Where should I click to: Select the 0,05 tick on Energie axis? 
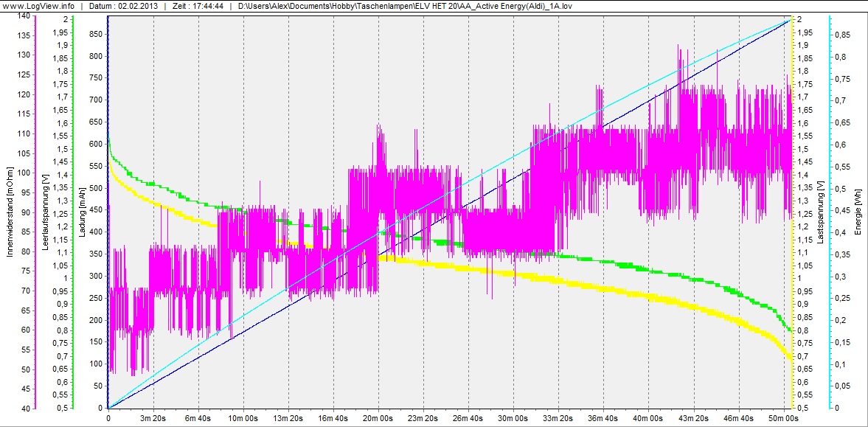842,386
